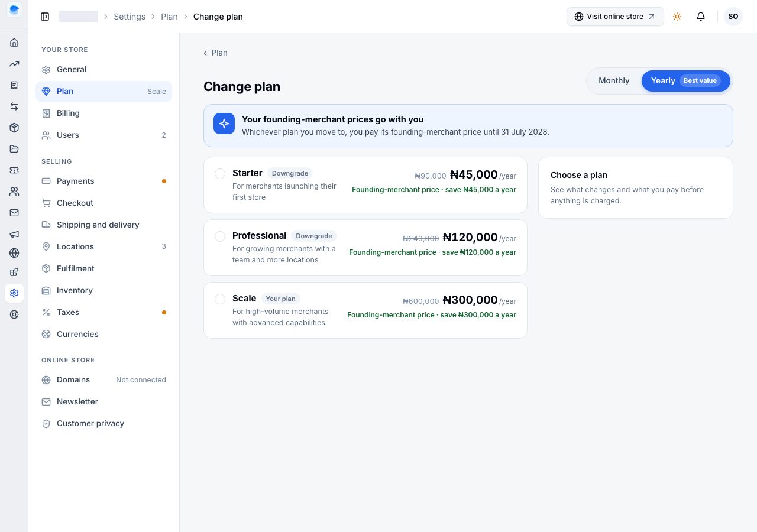Open Newsletter settings in sidebar
The image size is (757, 532).
click(104, 402)
